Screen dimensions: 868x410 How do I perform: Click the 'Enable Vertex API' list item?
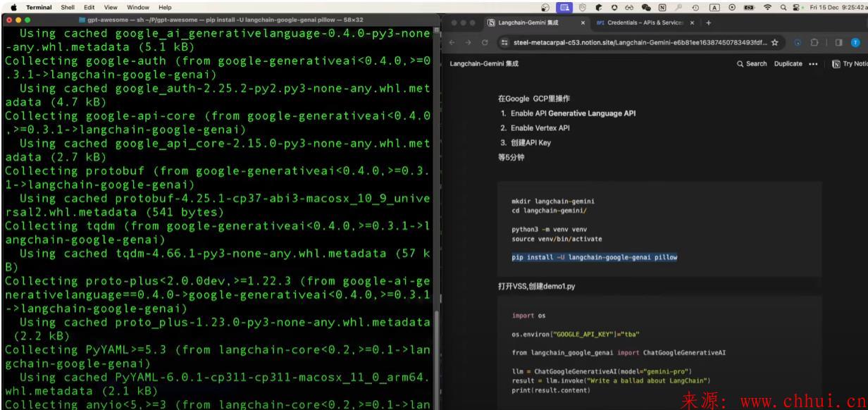click(540, 128)
